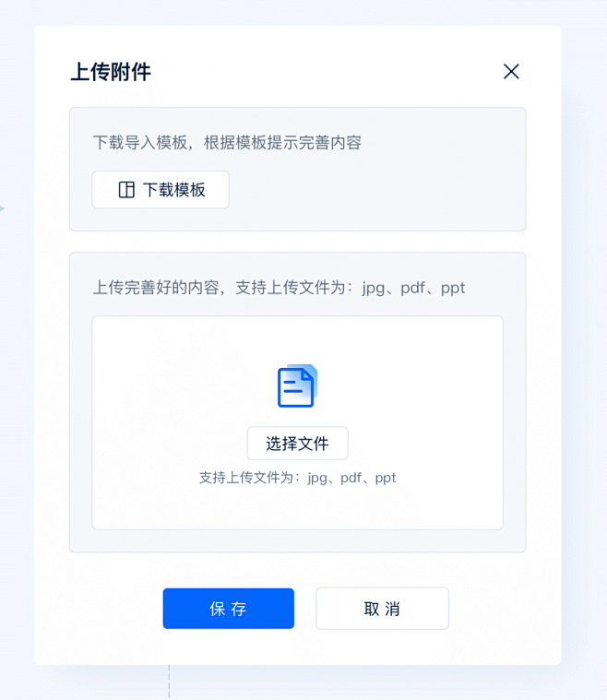Screen dimensions: 607x700
Task: Click the blurred background outside the dialog
Action: click(584, 357)
